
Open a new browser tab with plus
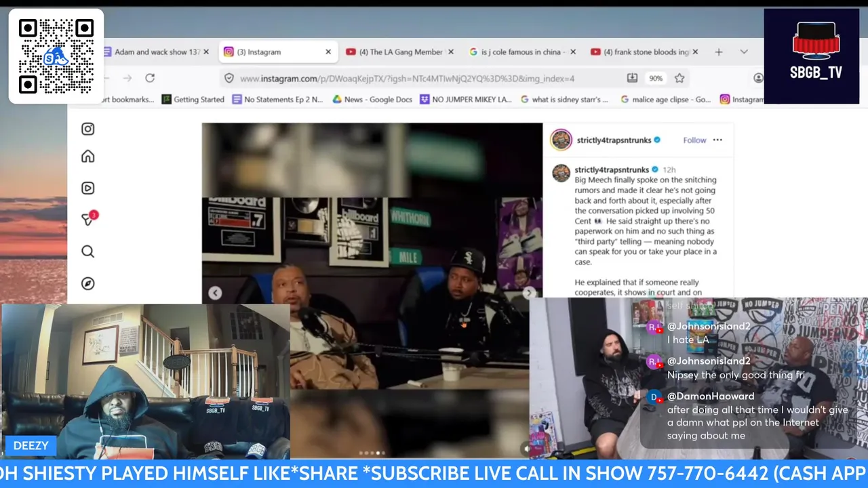tap(719, 52)
